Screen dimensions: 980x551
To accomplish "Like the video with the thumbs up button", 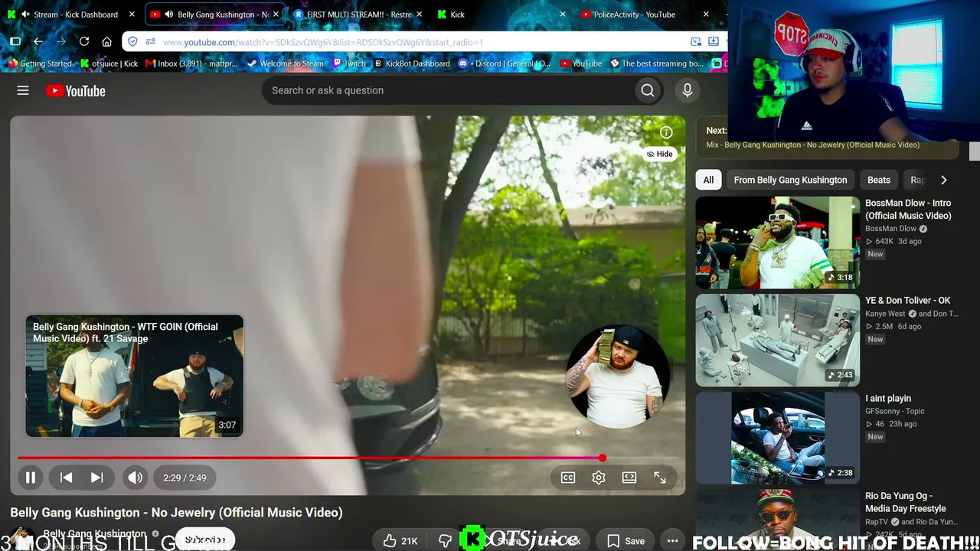I will click(x=400, y=541).
